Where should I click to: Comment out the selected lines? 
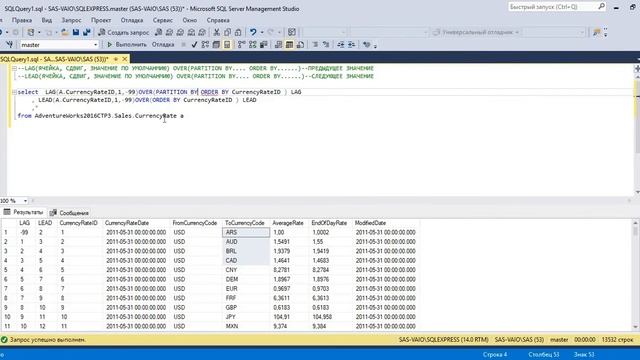coord(315,45)
